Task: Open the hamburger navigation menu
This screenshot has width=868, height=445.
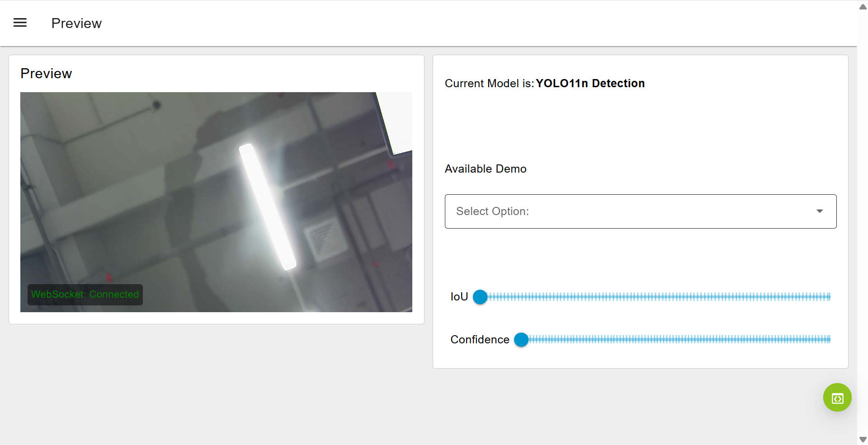Action: pyautogui.click(x=20, y=23)
